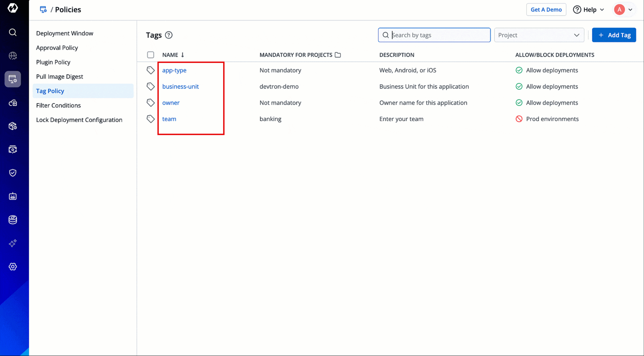The image size is (644, 356).
Task: Expand the Project filter dropdown
Action: [539, 35]
